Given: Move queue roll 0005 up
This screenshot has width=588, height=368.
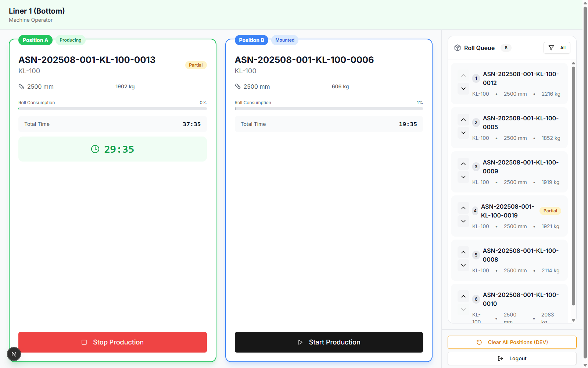Looking at the screenshot, I should 463,120.
